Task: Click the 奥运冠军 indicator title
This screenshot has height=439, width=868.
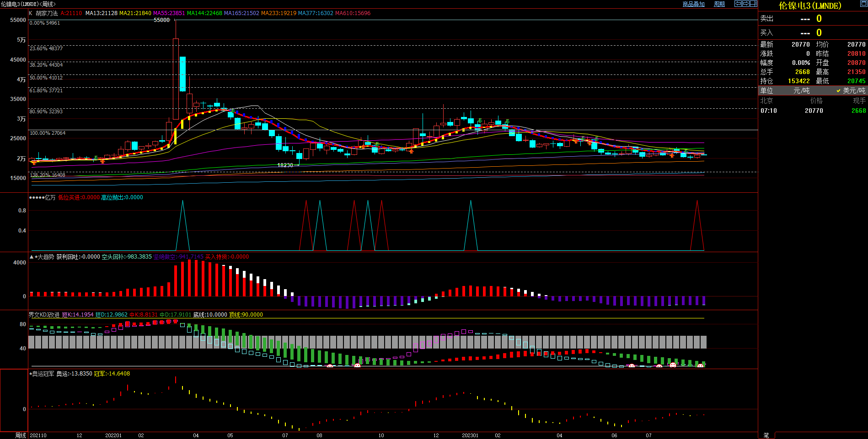Action: [x=43, y=374]
